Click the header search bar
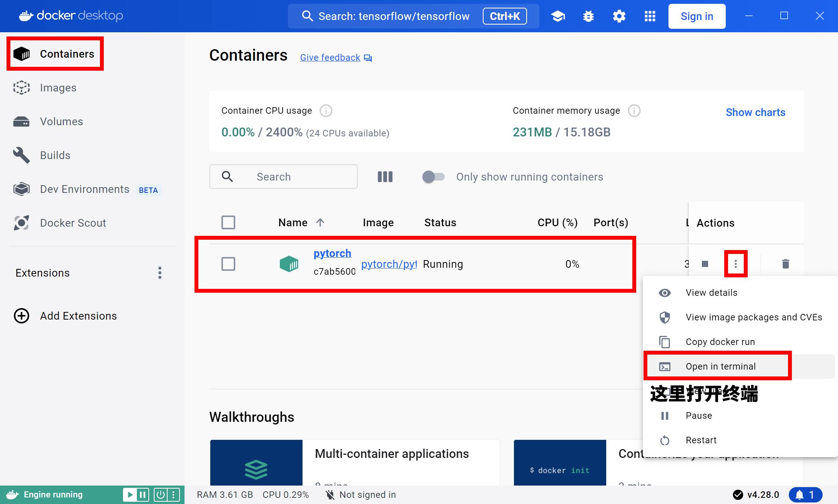Viewport: 838px width, 504px height. [x=413, y=16]
